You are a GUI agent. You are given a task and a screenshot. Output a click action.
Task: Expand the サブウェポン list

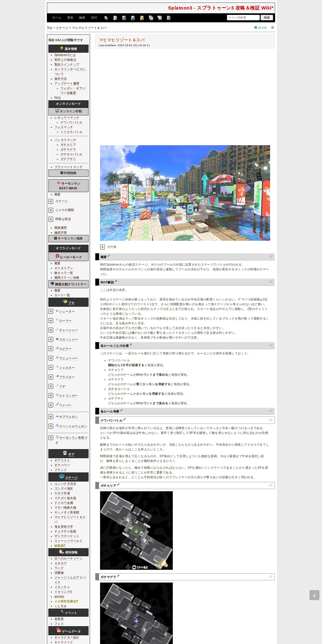pos(51,417)
